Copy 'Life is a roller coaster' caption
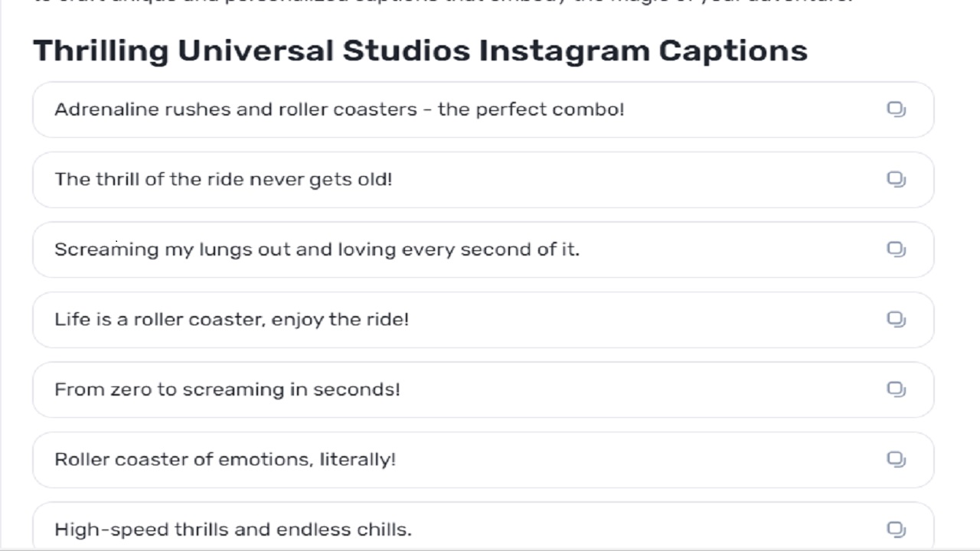 [896, 319]
